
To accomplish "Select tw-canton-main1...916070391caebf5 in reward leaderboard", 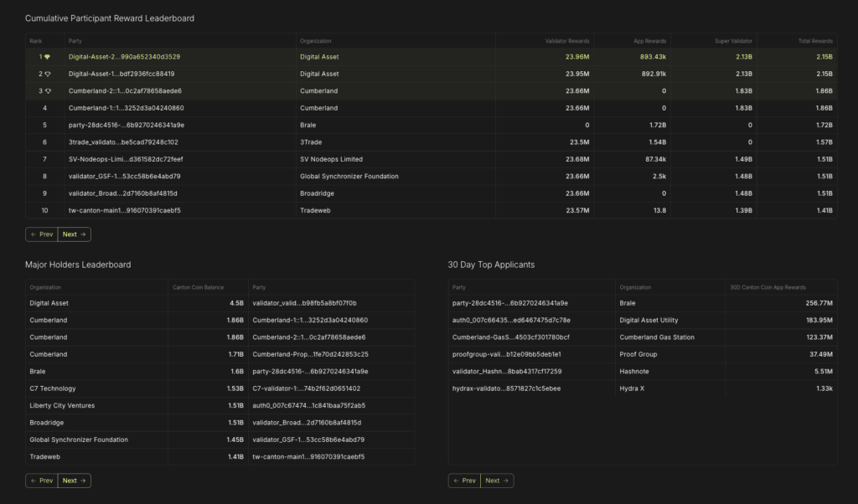I will (x=124, y=210).
